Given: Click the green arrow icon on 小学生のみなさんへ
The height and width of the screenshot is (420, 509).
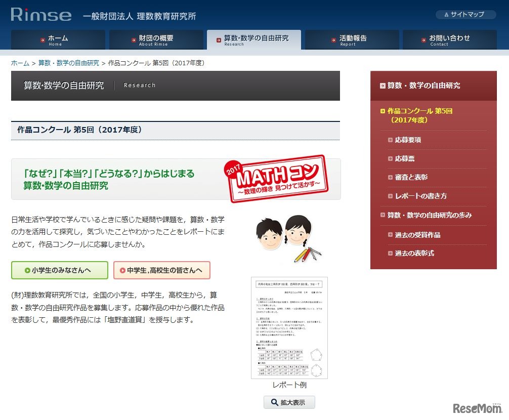Looking at the screenshot, I should pyautogui.click(x=27, y=270).
